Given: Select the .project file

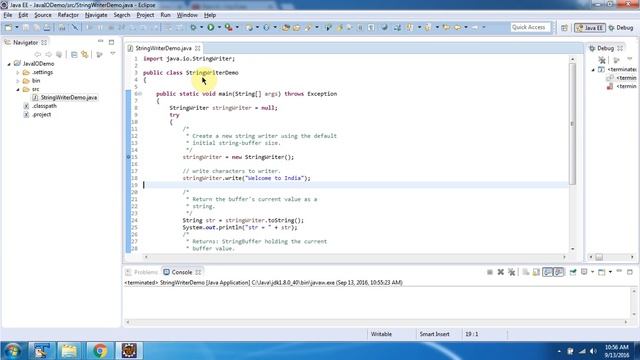Looking at the screenshot, I should tap(42, 115).
